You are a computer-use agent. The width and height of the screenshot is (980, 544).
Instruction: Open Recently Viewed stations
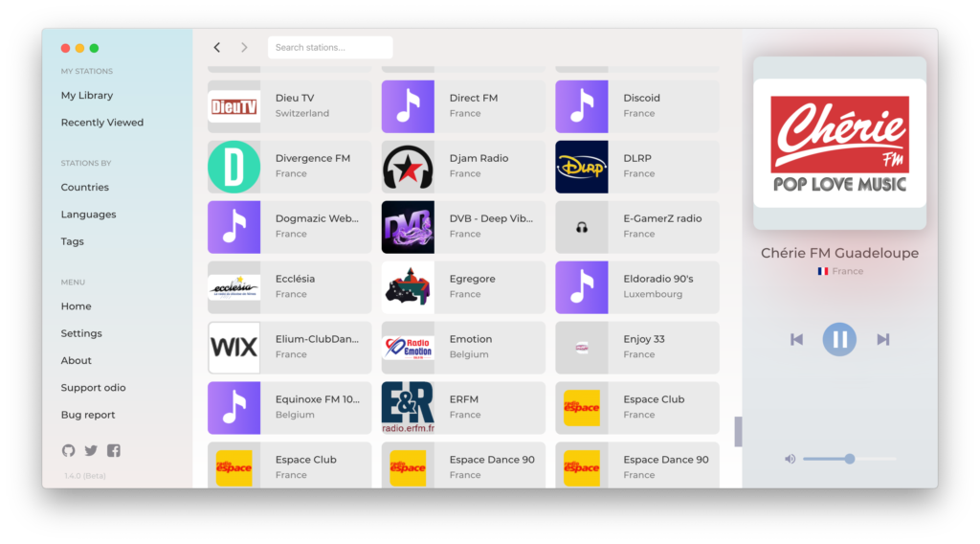(x=101, y=123)
